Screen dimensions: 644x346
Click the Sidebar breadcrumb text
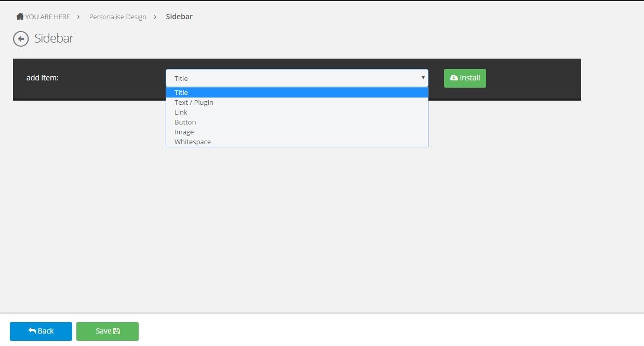point(179,17)
